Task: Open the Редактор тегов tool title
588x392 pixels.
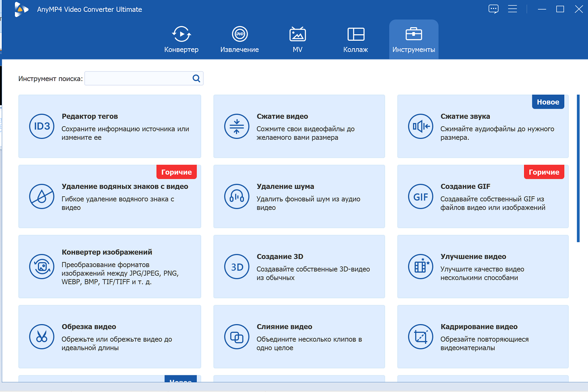Action: tap(90, 117)
